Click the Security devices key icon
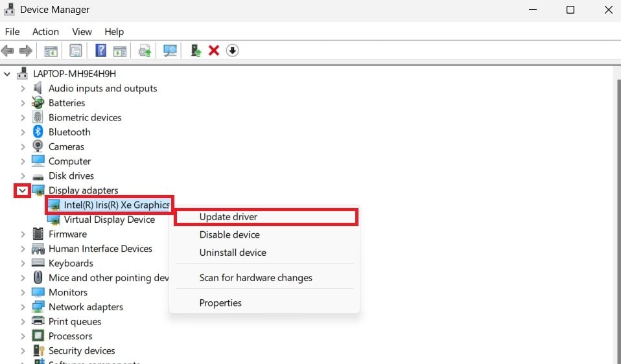The height and width of the screenshot is (364, 621). coord(38,350)
